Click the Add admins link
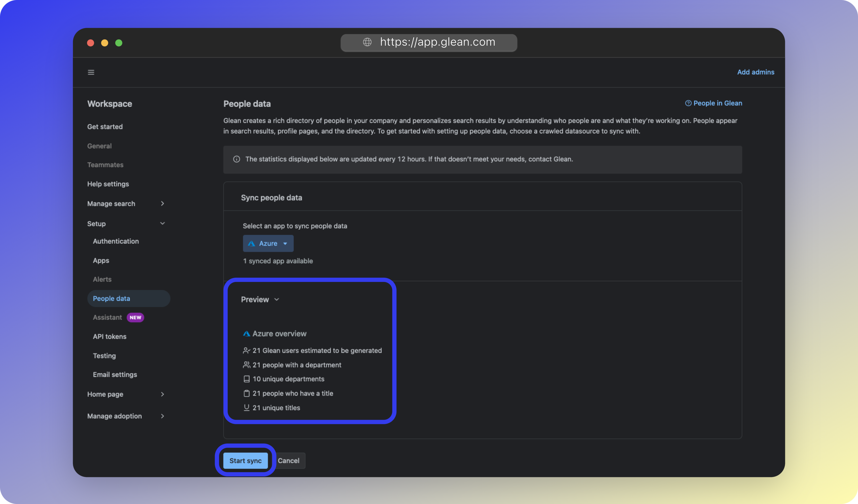The image size is (858, 504). point(756,72)
